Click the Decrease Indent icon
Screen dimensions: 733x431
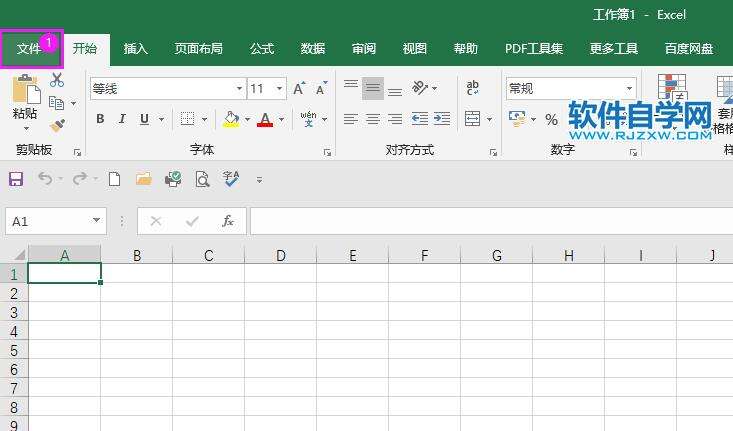tap(420, 119)
